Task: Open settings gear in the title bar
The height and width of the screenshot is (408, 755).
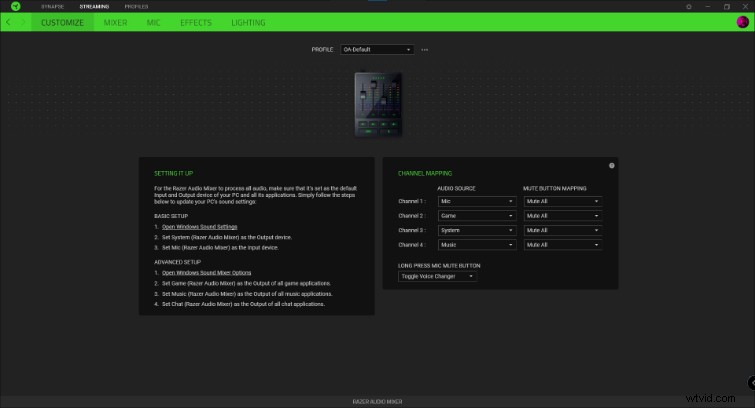Action: (x=689, y=7)
